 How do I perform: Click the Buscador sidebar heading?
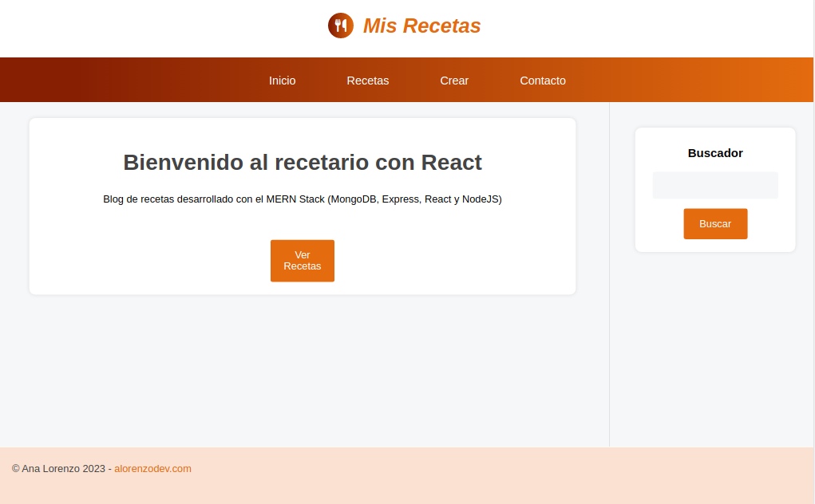click(714, 153)
